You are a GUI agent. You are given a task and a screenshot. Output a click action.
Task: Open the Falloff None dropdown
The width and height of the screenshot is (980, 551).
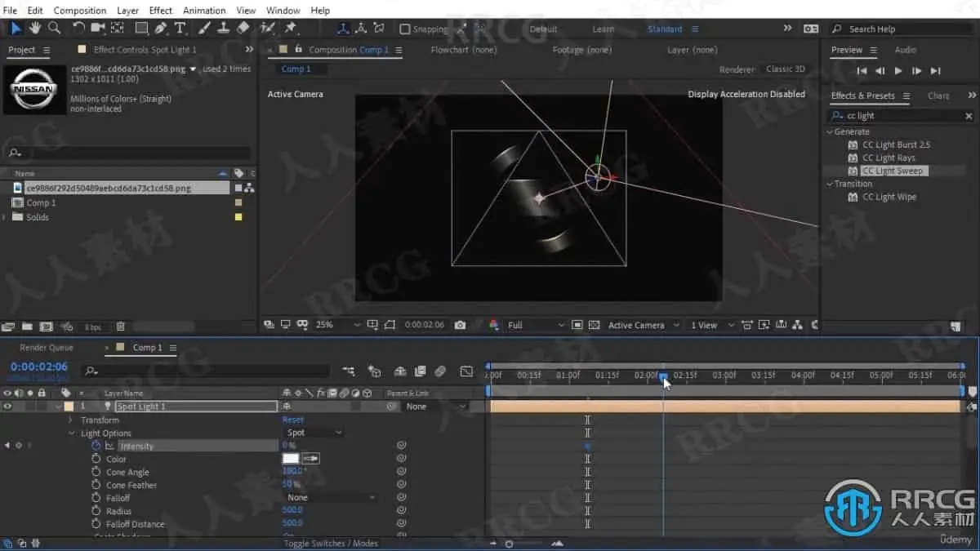[x=331, y=498]
